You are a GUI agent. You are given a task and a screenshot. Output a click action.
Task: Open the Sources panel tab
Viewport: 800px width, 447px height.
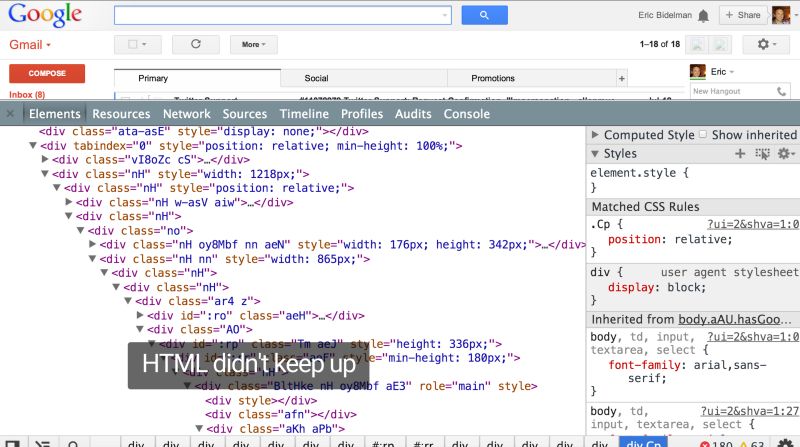click(x=244, y=114)
